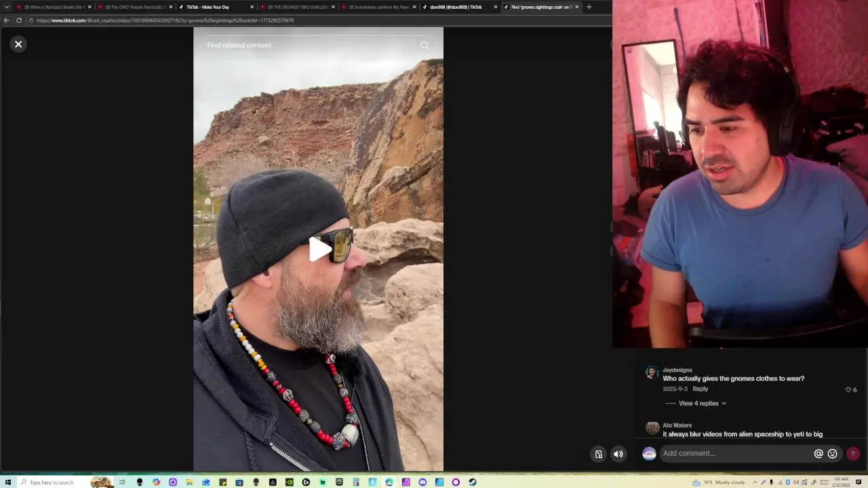Open Jaydesigns avatar
868x488 pixels.
coord(652,372)
